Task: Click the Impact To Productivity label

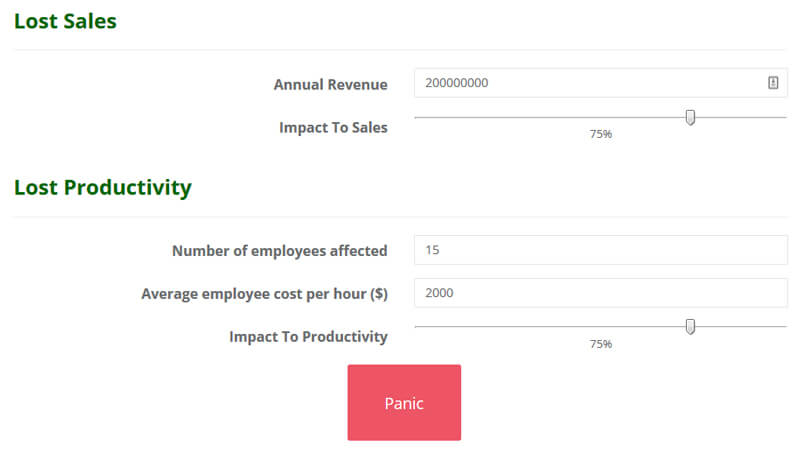Action: click(x=308, y=337)
